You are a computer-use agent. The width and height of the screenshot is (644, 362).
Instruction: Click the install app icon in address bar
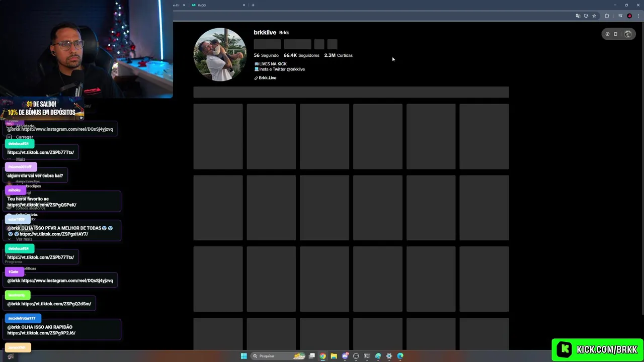pyautogui.click(x=586, y=16)
